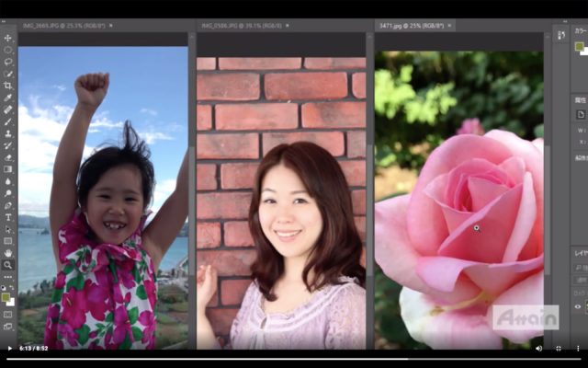Open the Properties panel tab

581,100
